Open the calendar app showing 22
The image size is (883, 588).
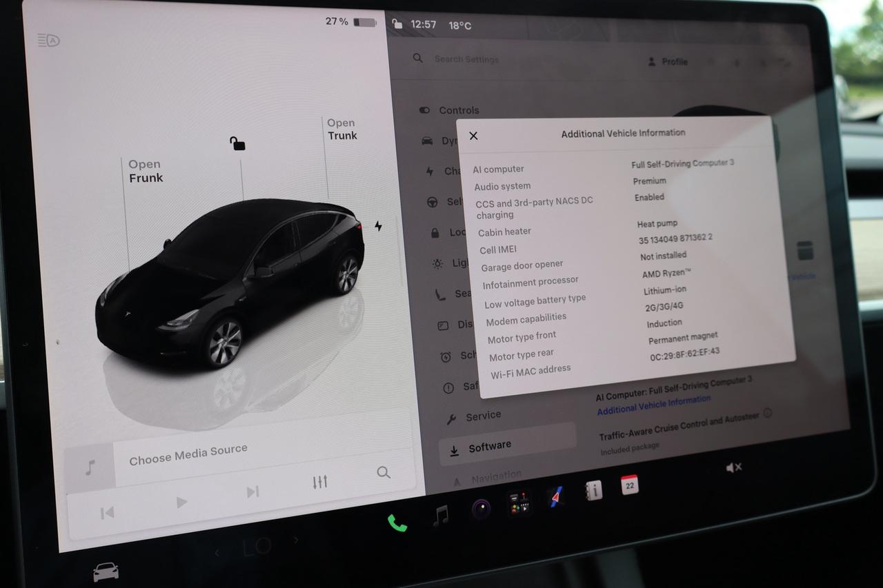[x=629, y=485]
